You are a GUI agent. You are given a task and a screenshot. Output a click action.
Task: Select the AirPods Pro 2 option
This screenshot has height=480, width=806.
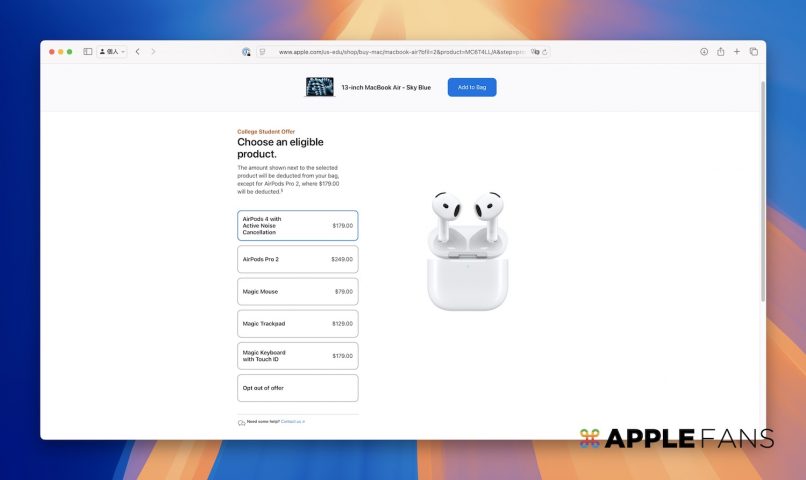(x=297, y=259)
